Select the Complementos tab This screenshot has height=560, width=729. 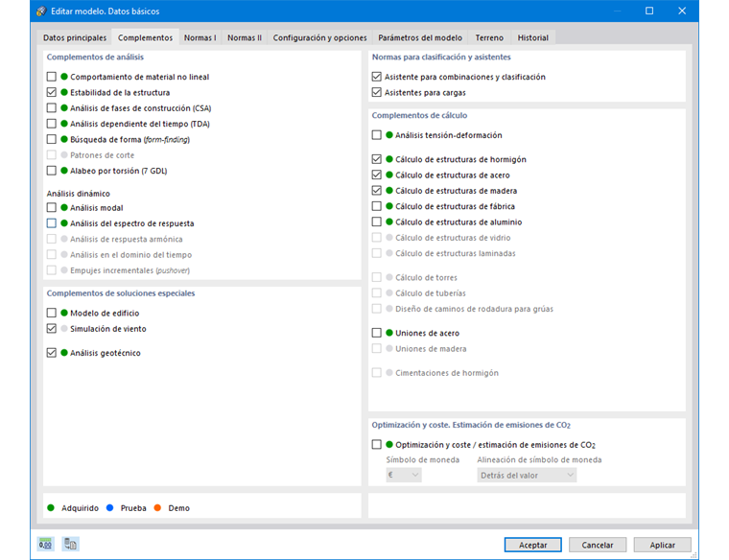pos(145,37)
